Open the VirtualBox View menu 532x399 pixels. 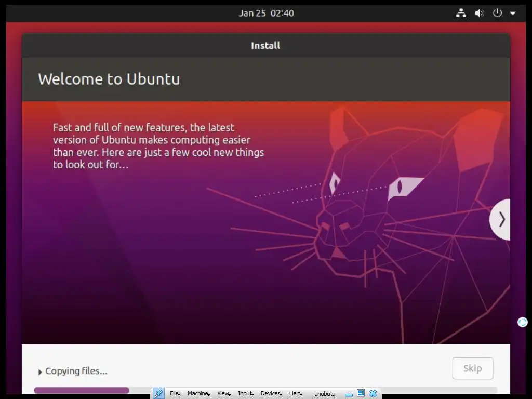[x=223, y=393]
